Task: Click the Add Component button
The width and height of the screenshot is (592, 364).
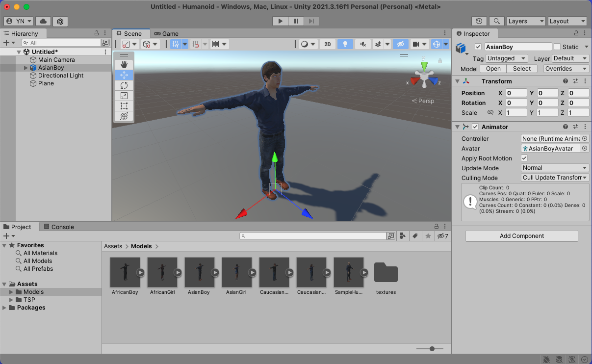Action: tap(521, 236)
